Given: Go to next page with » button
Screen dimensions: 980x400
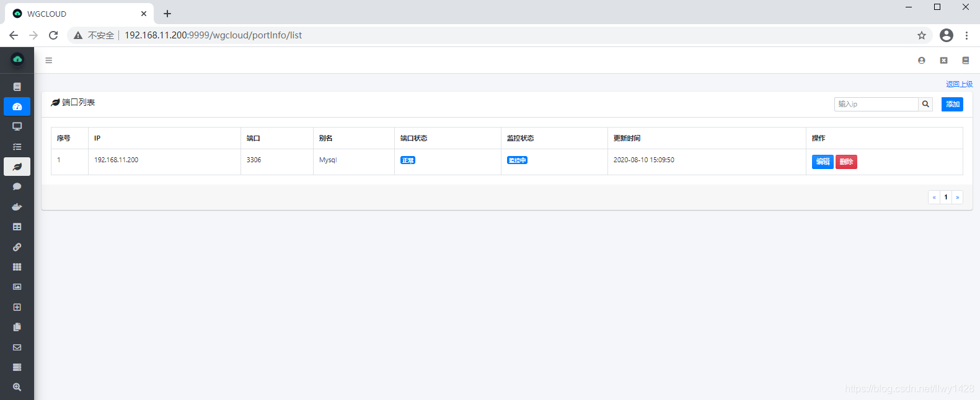Looking at the screenshot, I should tap(958, 197).
